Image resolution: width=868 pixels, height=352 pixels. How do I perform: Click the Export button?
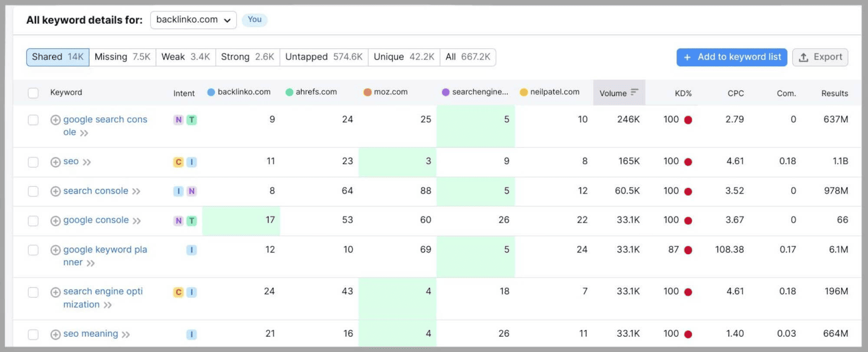coord(820,57)
